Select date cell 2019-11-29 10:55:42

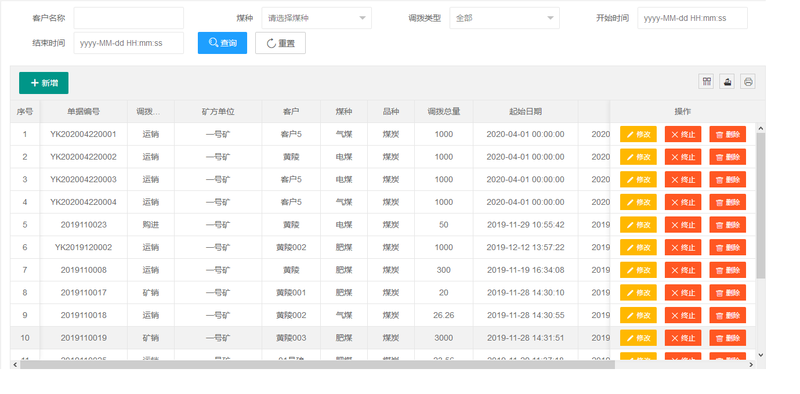click(x=526, y=225)
